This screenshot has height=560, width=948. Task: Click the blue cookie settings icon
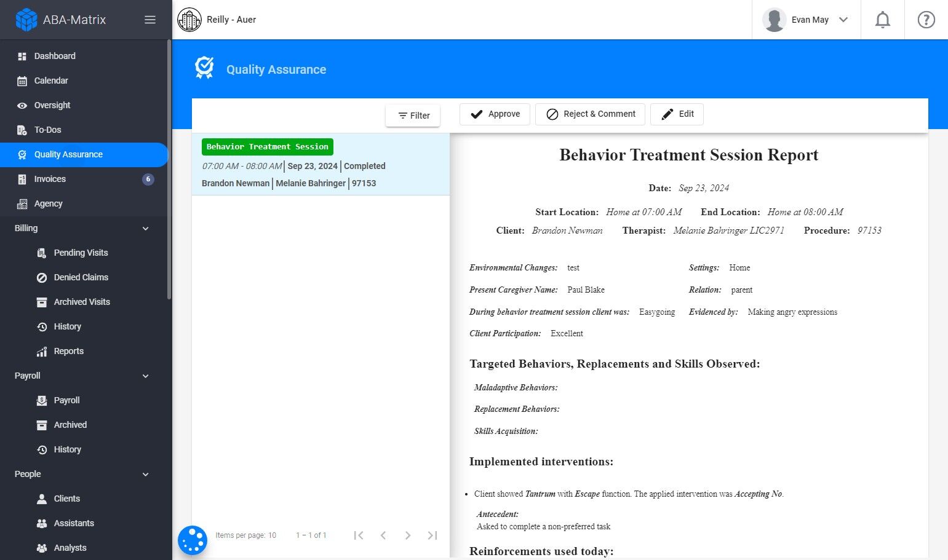coord(193,540)
